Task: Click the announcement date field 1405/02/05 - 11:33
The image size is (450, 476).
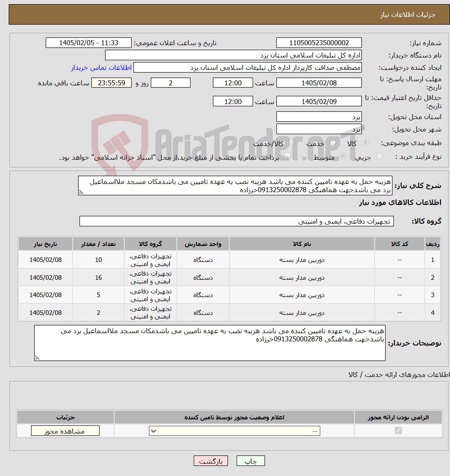Action: point(89,43)
